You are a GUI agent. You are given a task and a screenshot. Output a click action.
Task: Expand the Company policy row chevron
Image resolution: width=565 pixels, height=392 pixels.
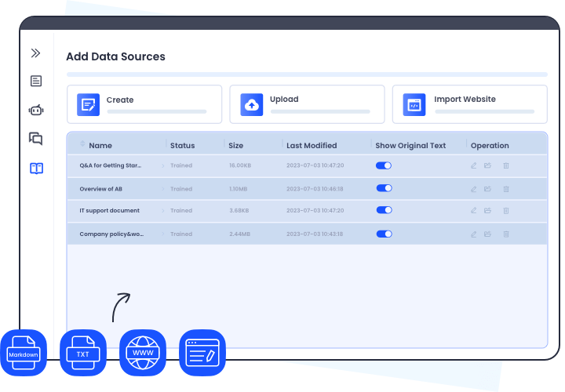pyautogui.click(x=163, y=234)
